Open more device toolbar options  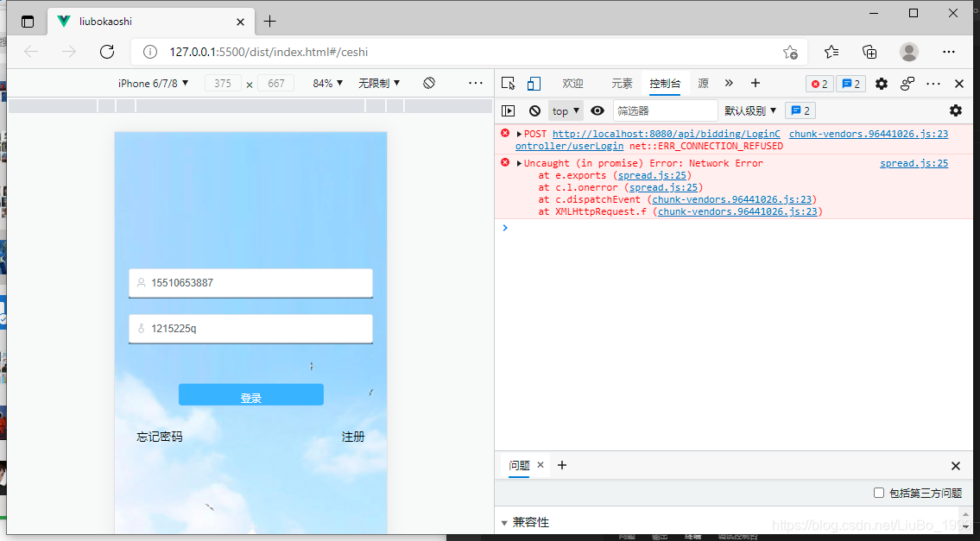(476, 83)
